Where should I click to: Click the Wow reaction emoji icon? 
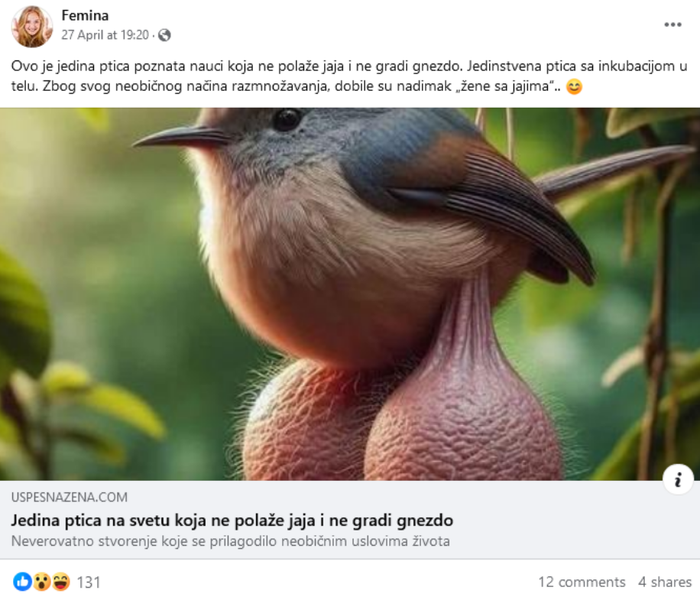41,582
